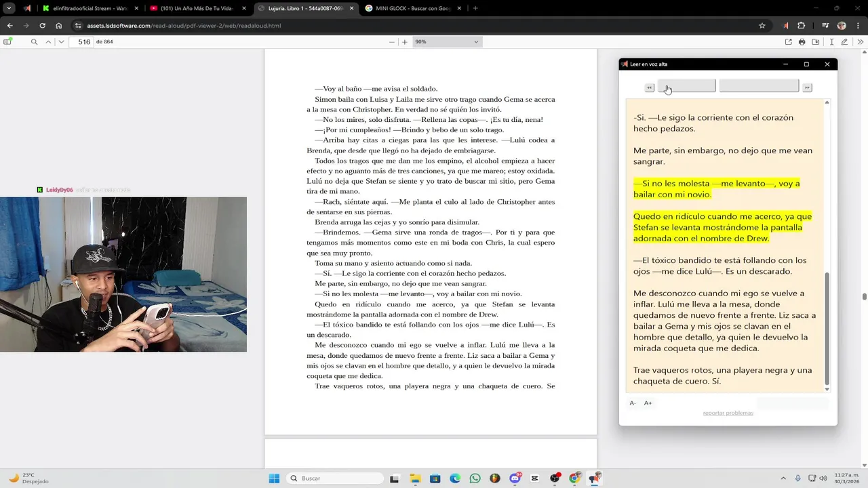The image size is (868, 488).
Task: Click paragraph starting 'Quedo en ridículo' in read-aloud panel
Action: (722, 227)
